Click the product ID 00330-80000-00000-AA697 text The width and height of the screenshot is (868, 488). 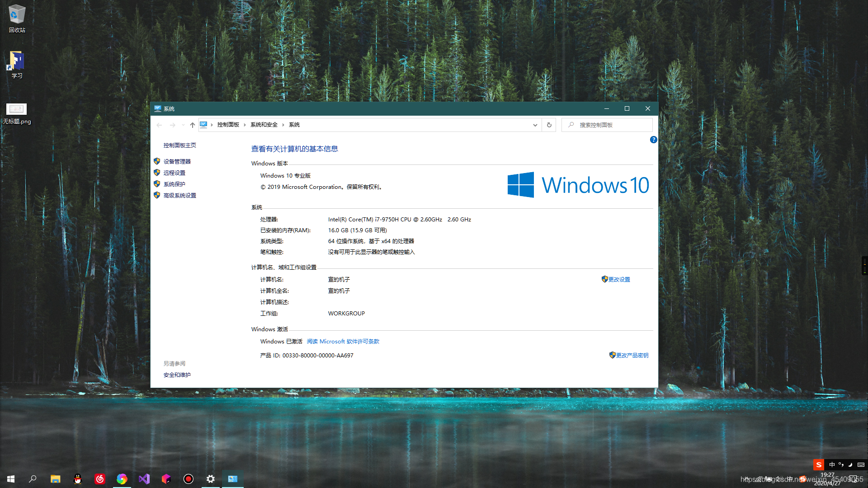point(318,355)
